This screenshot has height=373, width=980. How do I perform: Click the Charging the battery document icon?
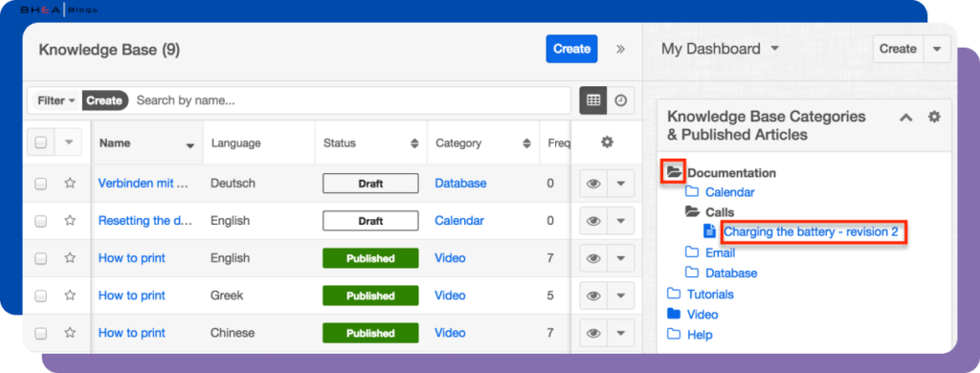709,231
